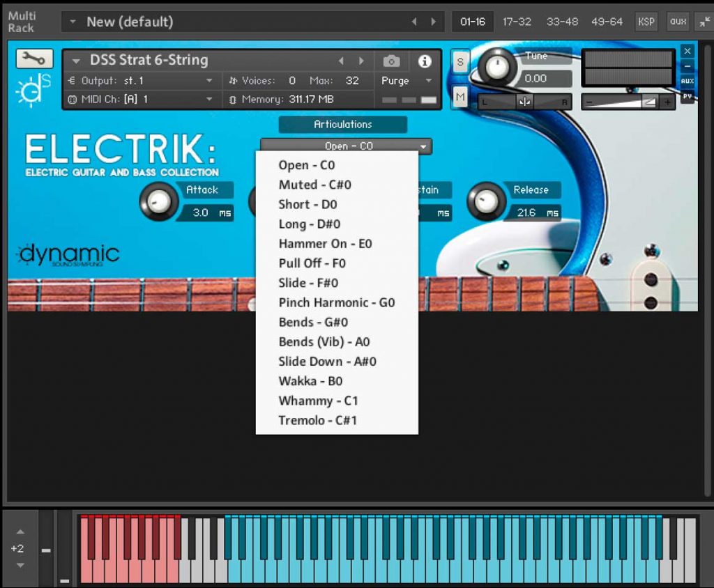
Task: Remove instrument with the X button
Action: [687, 51]
